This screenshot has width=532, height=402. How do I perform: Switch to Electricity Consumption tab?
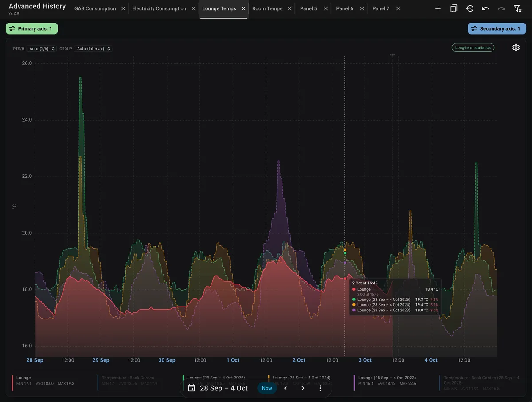point(159,8)
